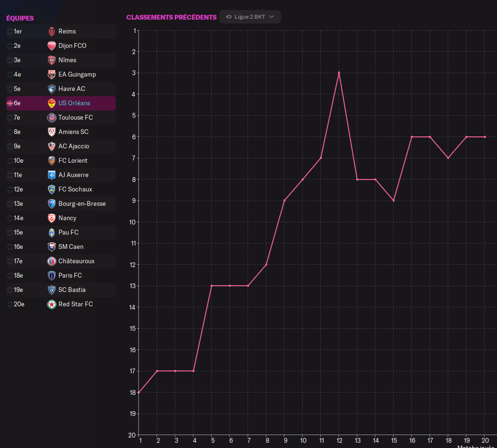Click the AC Ajaccio team name
This screenshot has height=448, width=497.
74,146
